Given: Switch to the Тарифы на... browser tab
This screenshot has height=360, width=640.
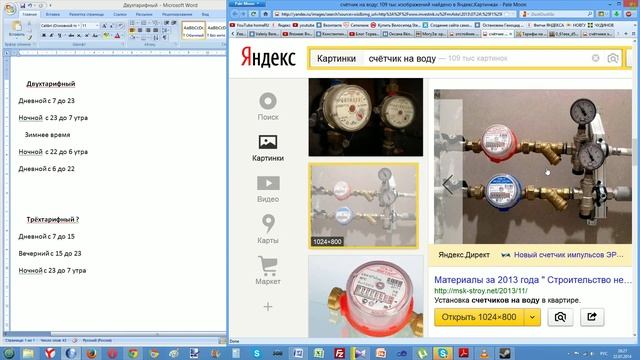Looking at the screenshot, I should (x=531, y=34).
